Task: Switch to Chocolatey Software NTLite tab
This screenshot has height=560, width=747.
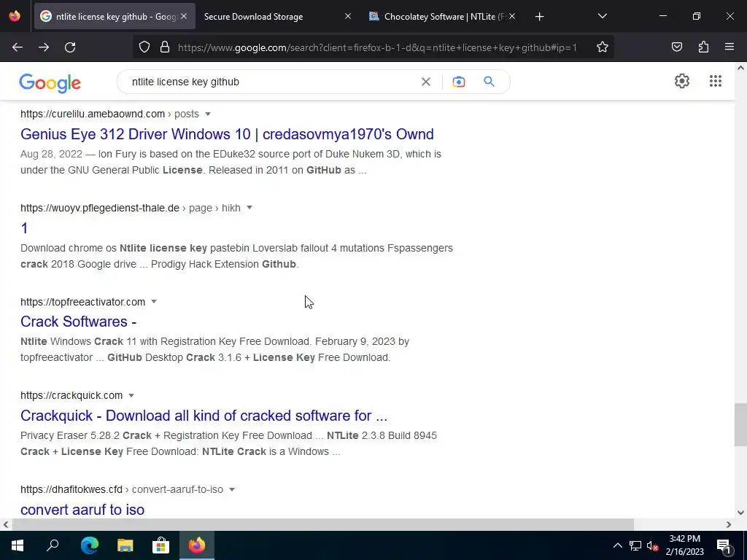Action: (438, 17)
